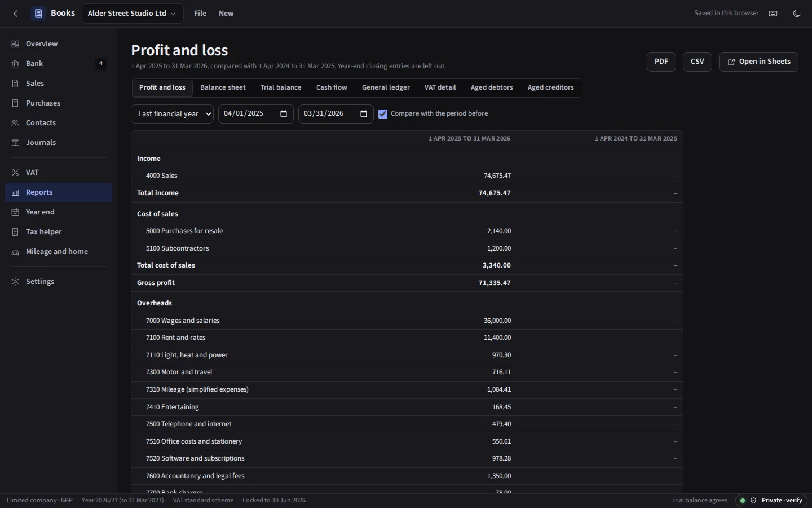Open Sales using its sidebar icon
812x508 pixels.
[15, 84]
